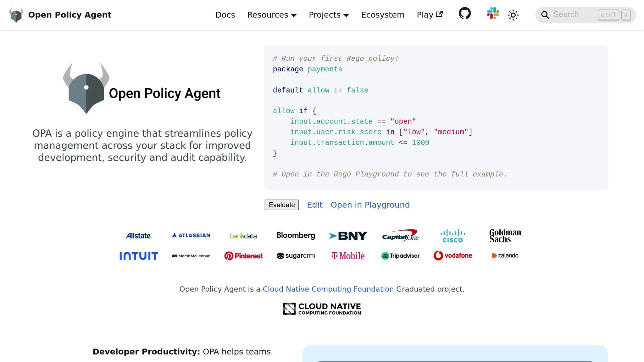
Task: Click the Cloud Native Computing Foundation logo
Action: tap(322, 308)
